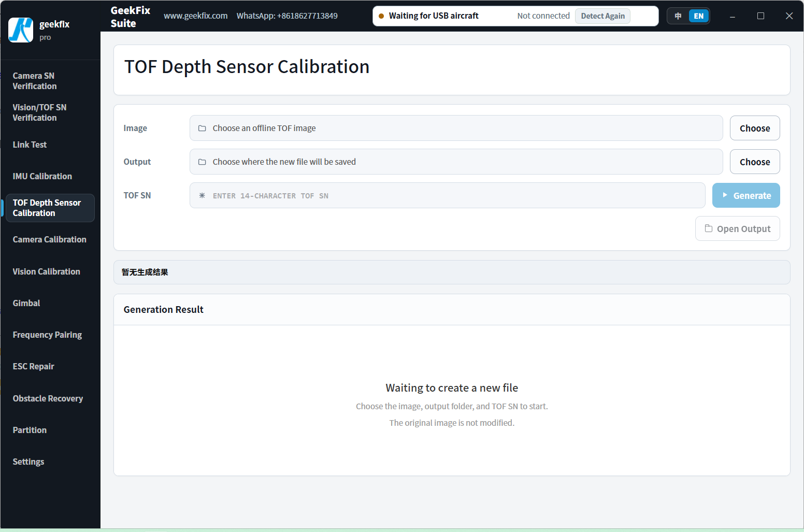Screen dimensions: 804x532
Task: Open Frequency Pairing page
Action: pos(50,335)
